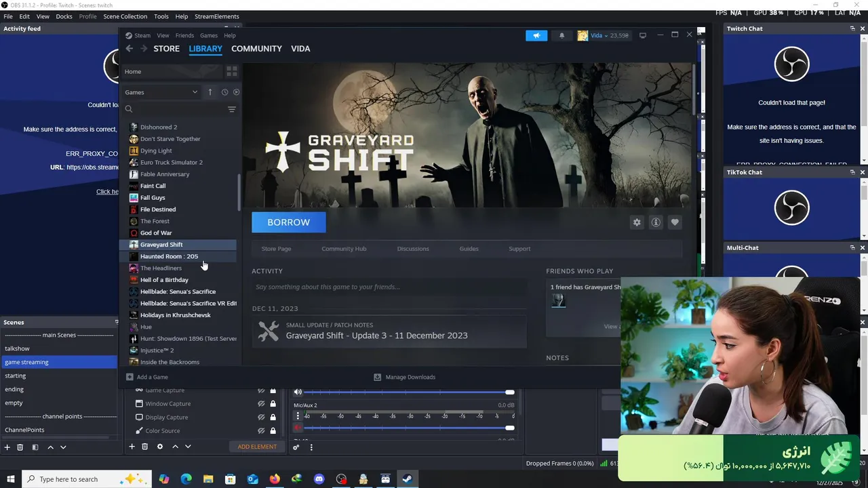This screenshot has height=488, width=868.
Task: Open Windows Start menu
Action: tap(11, 479)
